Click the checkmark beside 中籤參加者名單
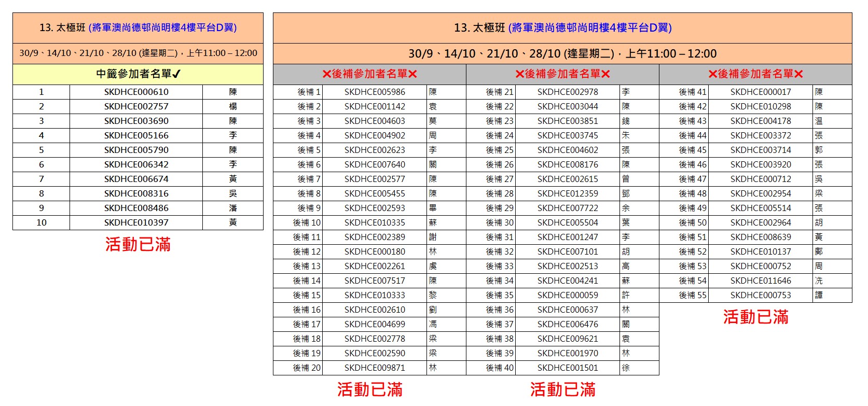 [176, 74]
